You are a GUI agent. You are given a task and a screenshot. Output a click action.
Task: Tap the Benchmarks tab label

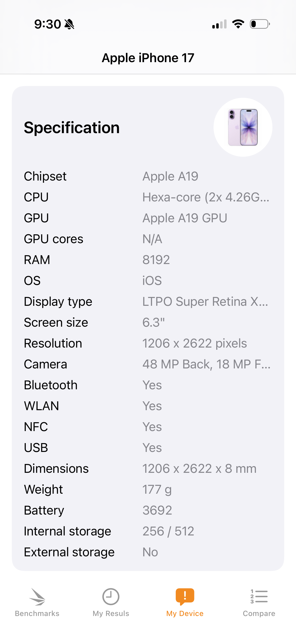pyautogui.click(x=37, y=614)
